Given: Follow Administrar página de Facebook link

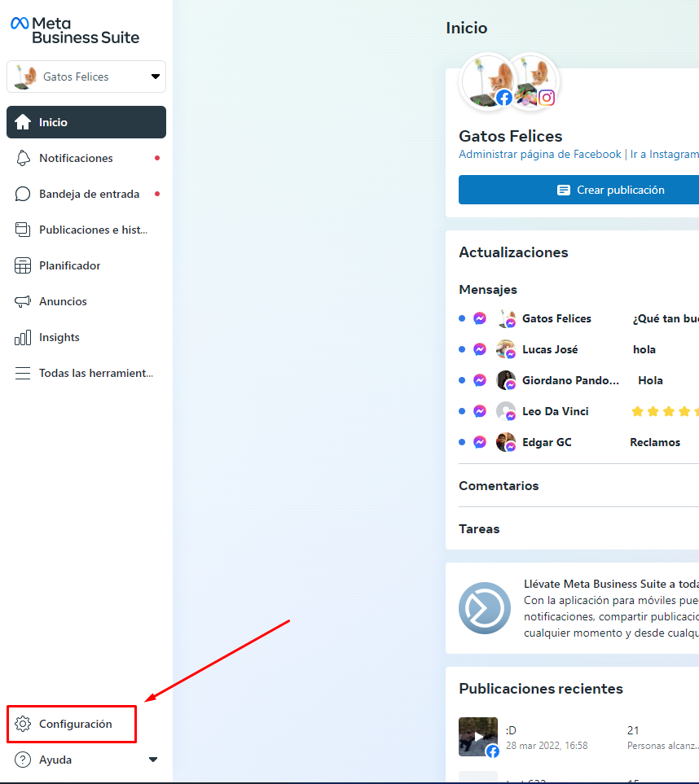Looking at the screenshot, I should tap(540, 154).
